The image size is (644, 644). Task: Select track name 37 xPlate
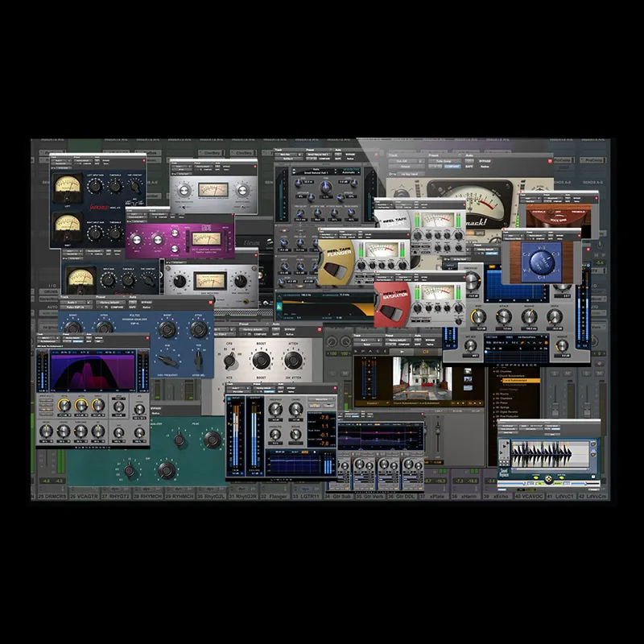pyautogui.click(x=433, y=496)
